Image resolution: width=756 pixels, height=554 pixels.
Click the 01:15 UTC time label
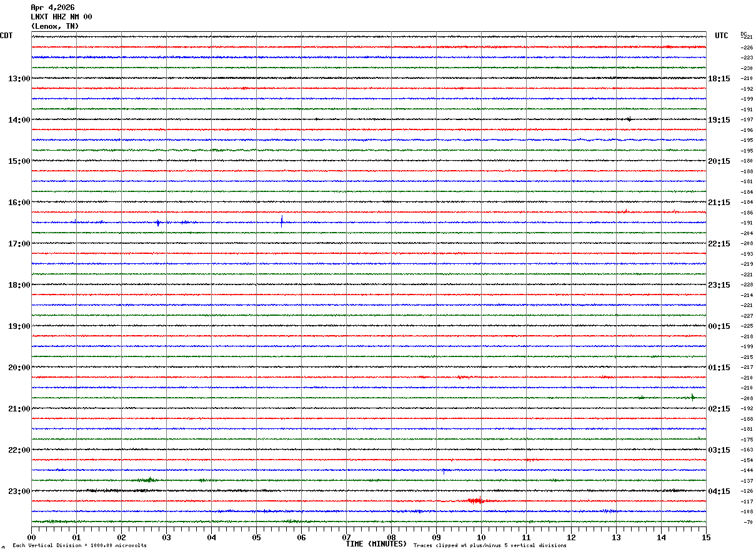pos(719,368)
